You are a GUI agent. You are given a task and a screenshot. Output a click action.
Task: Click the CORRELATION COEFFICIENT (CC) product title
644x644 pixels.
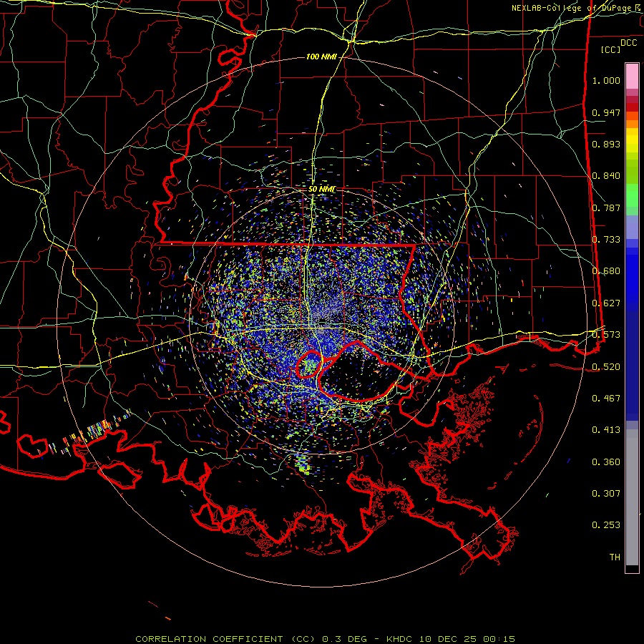[x=225, y=639]
